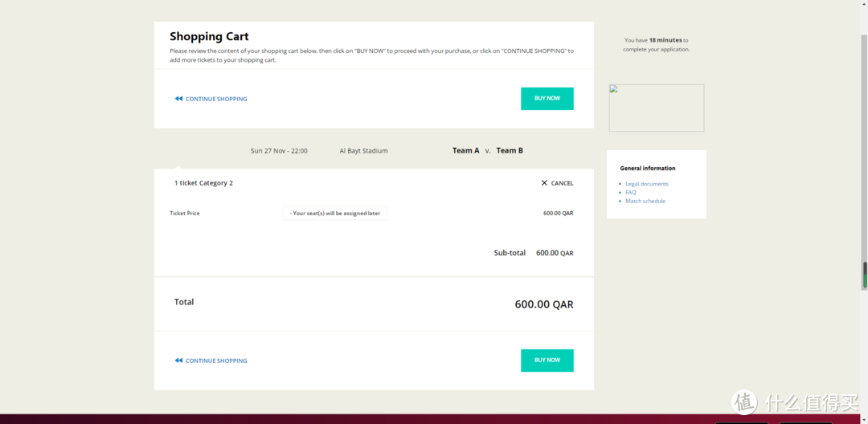Viewport: 868px width, 424px height.
Task: Click the broken image placeholder in sidebar
Action: coord(656,108)
